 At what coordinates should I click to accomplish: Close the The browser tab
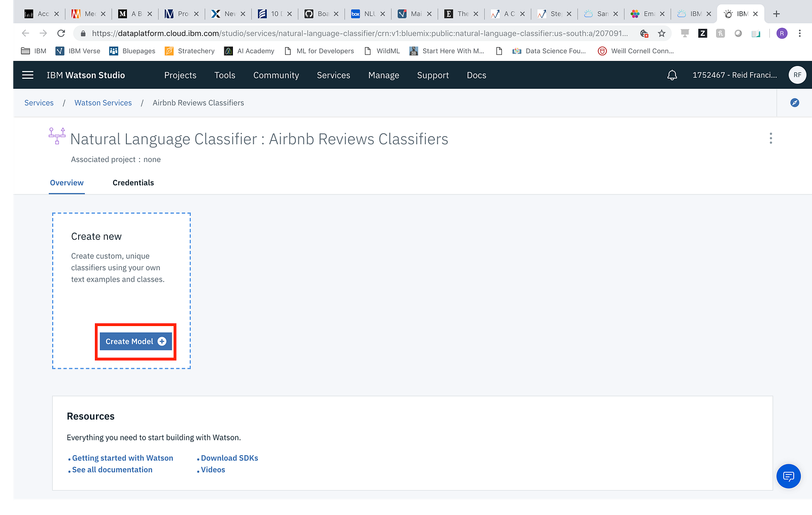coord(476,14)
